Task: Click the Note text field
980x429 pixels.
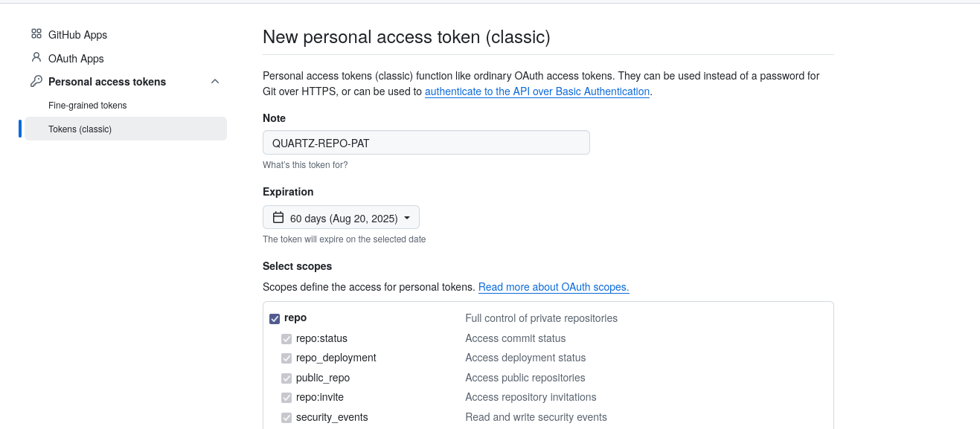Action: pyautogui.click(x=426, y=143)
